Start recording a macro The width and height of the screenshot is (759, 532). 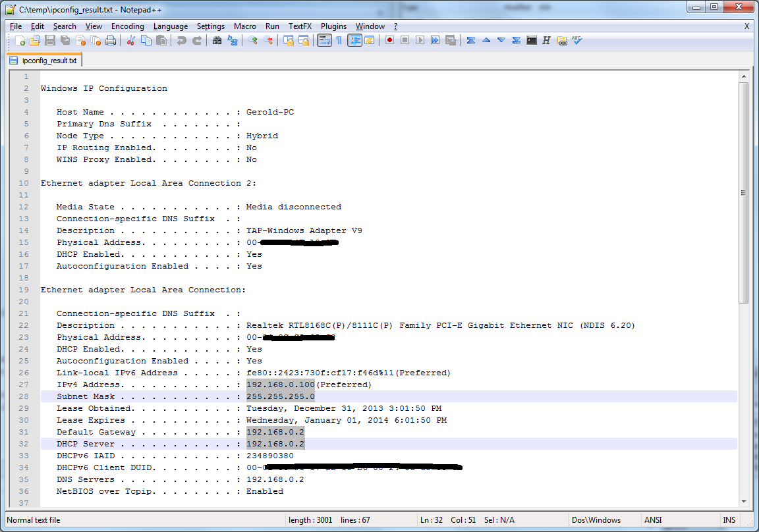pos(390,40)
